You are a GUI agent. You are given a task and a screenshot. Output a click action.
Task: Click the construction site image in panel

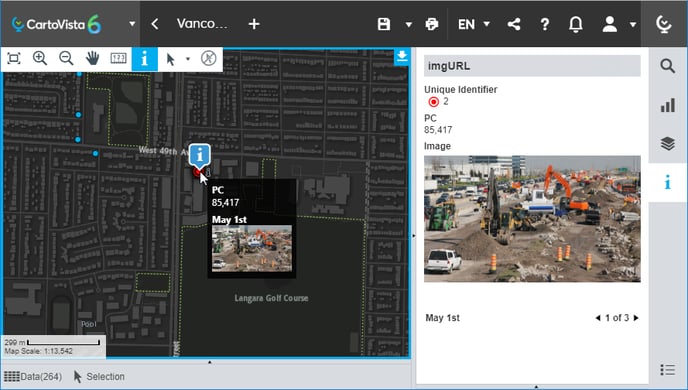[x=532, y=218]
